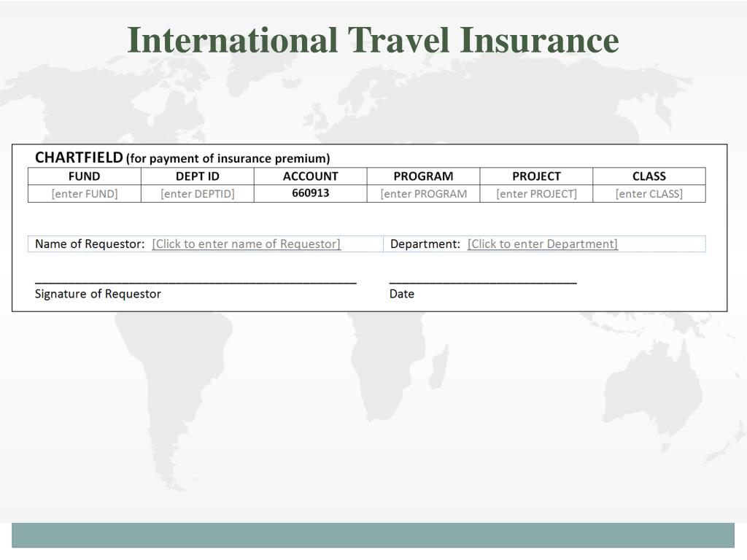Viewport: 747px width, 560px height.
Task: Click to enter Department field
Action: pos(543,244)
